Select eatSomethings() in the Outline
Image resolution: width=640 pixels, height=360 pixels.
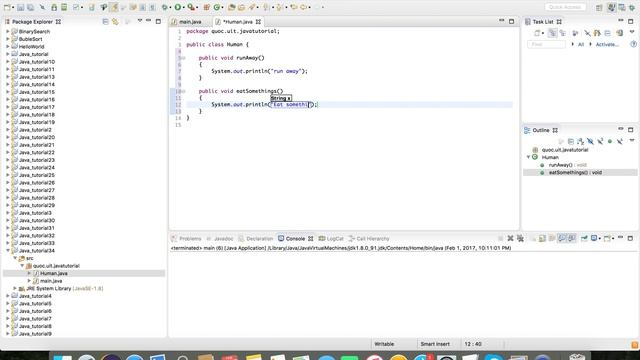[x=576, y=173]
